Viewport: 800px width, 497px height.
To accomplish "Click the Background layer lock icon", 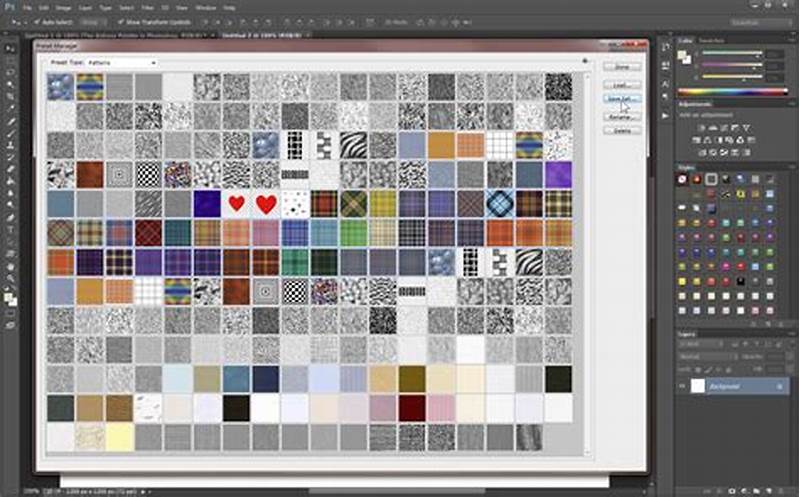I will pos(780,387).
